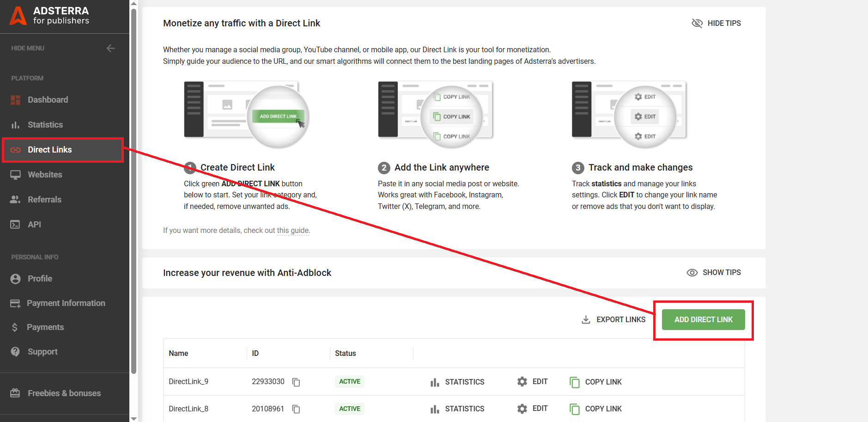Copy link for DirectLink_8
This screenshot has width=868, height=422.
[596, 409]
